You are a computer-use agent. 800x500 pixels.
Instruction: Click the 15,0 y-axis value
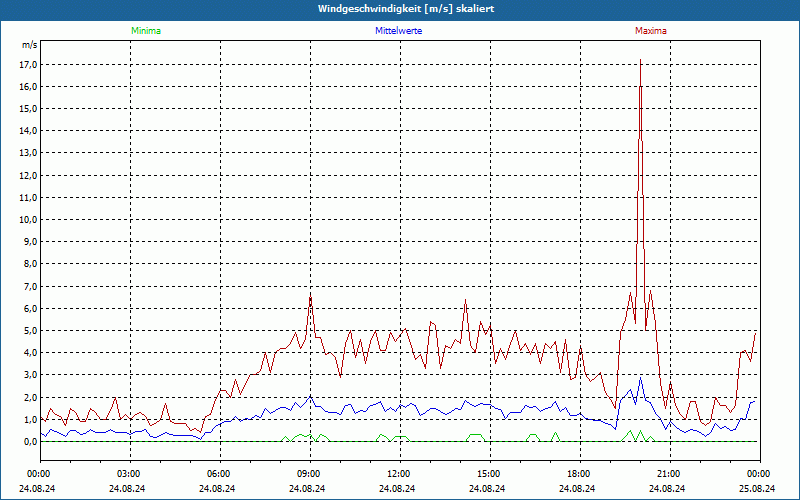coord(29,109)
